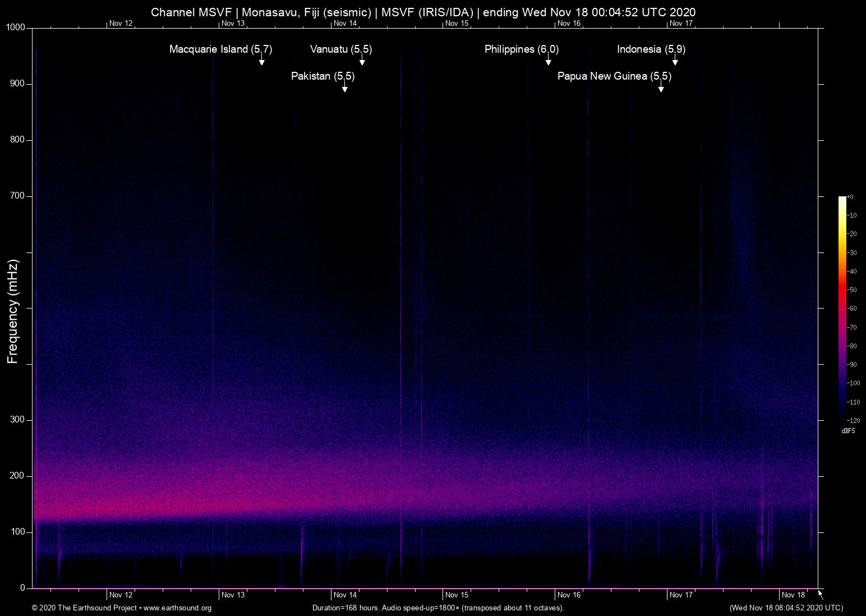Screen dimensions: 866x616
Task: Select the Nov 15 label on the bottom axis
Action: [x=457, y=595]
